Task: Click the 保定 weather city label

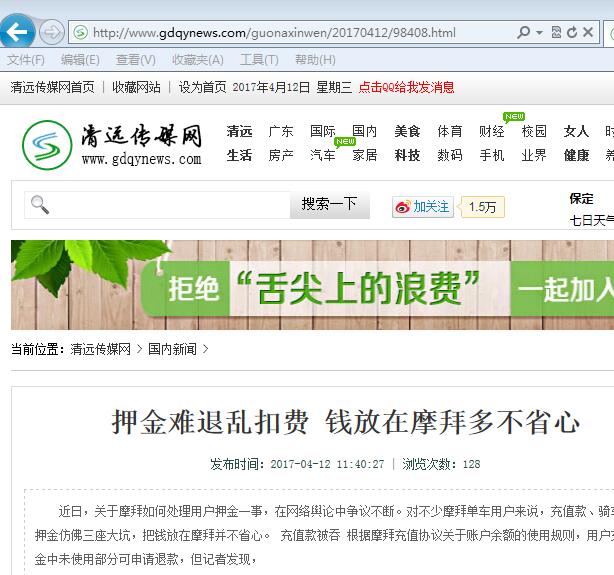Action: (x=581, y=199)
